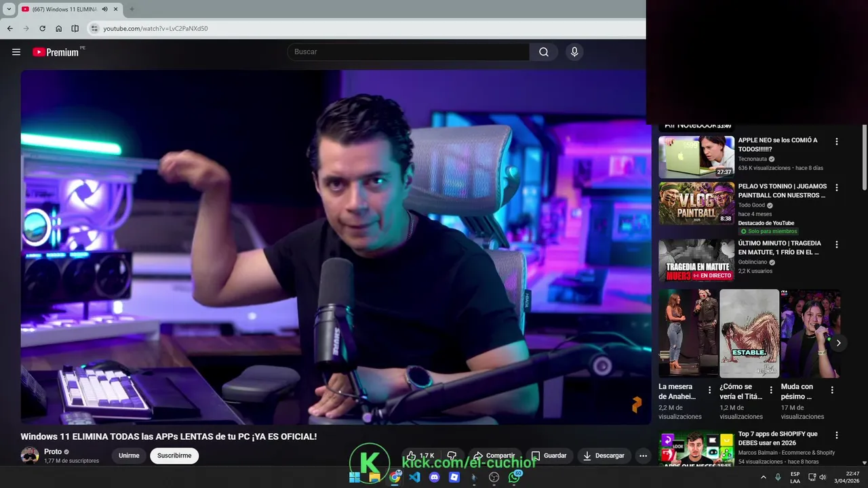Open options for PELAO VS TONINO video

[836, 188]
